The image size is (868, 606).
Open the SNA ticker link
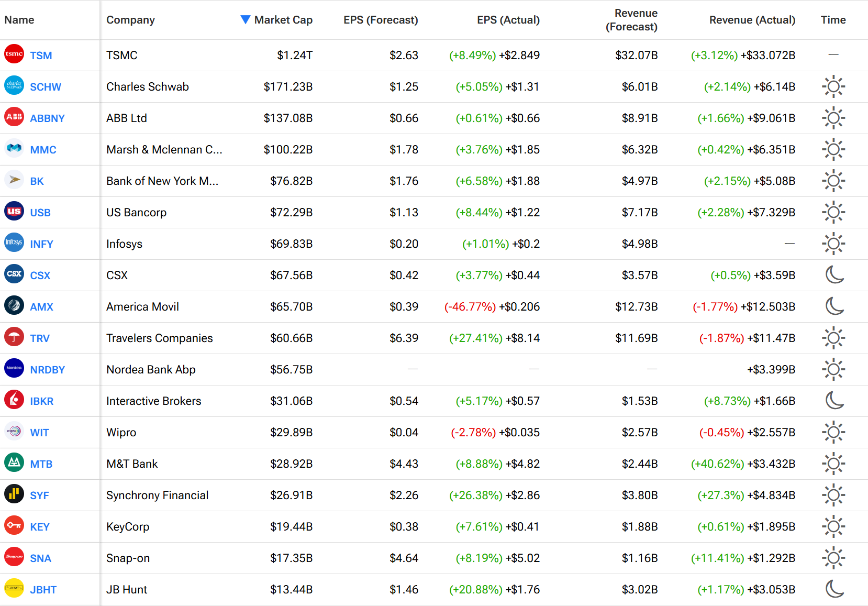pos(40,558)
